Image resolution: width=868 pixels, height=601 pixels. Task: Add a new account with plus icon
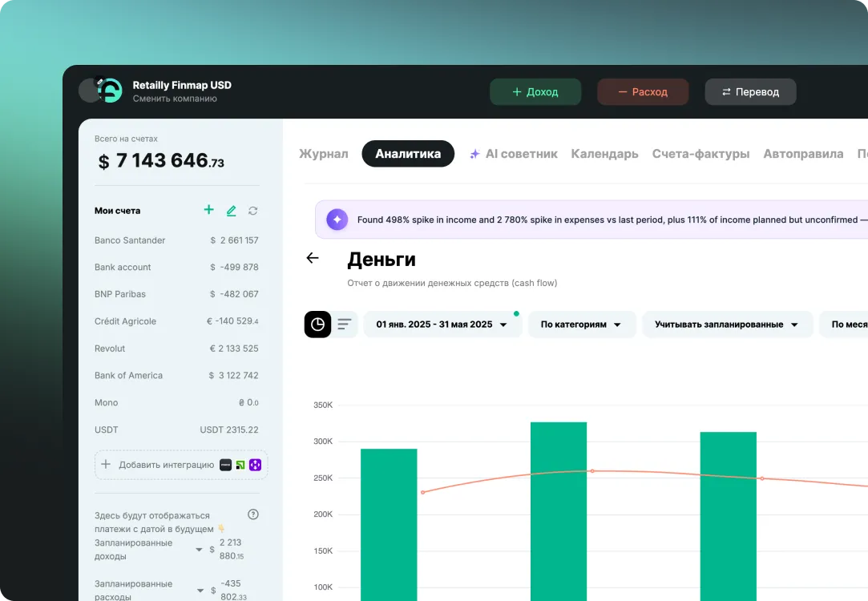(x=208, y=210)
